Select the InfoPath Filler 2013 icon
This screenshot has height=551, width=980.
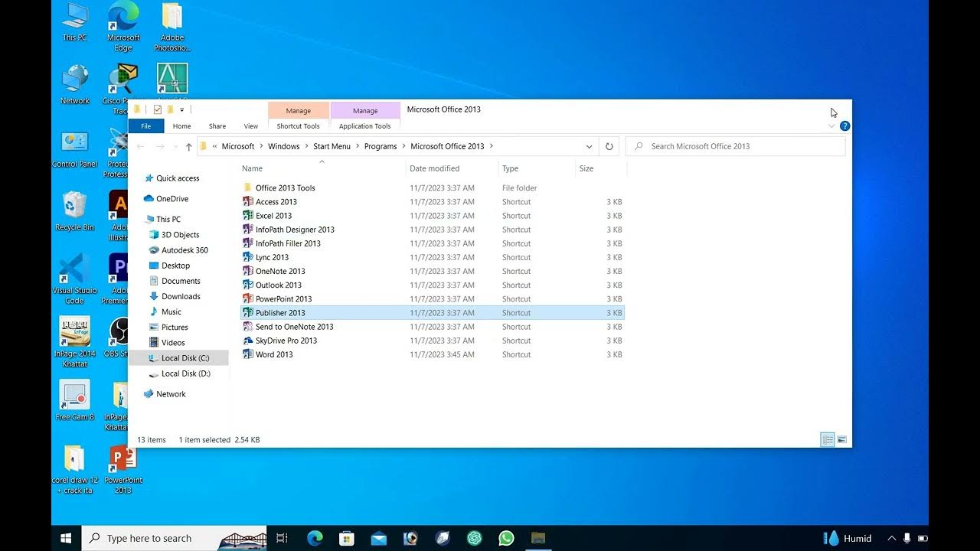(x=247, y=243)
